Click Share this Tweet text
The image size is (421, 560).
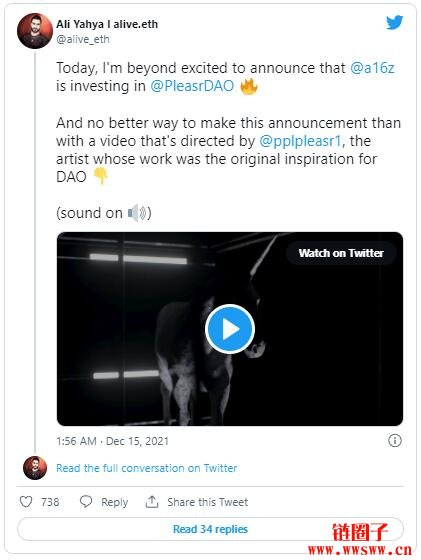(207, 502)
